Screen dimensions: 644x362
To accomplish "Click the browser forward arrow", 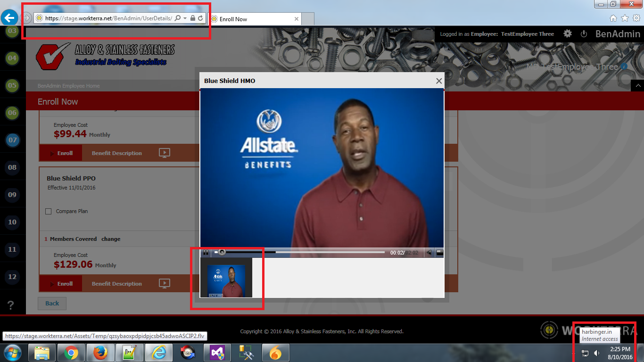I will (x=26, y=18).
